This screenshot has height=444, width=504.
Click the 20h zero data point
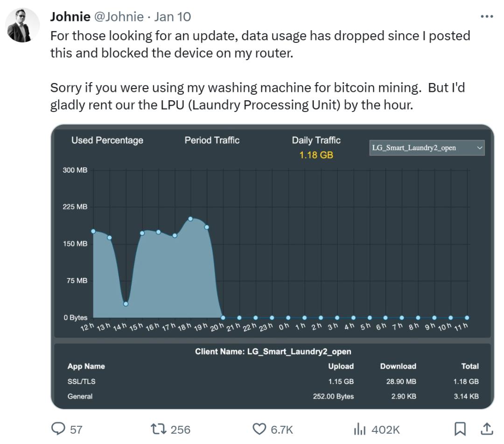[x=223, y=318]
